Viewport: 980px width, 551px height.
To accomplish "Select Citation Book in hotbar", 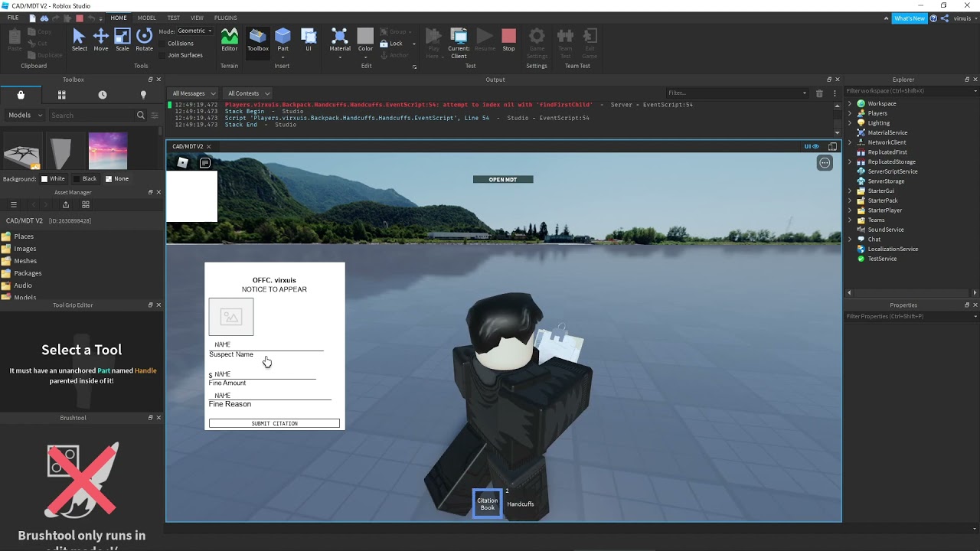I will tap(488, 504).
